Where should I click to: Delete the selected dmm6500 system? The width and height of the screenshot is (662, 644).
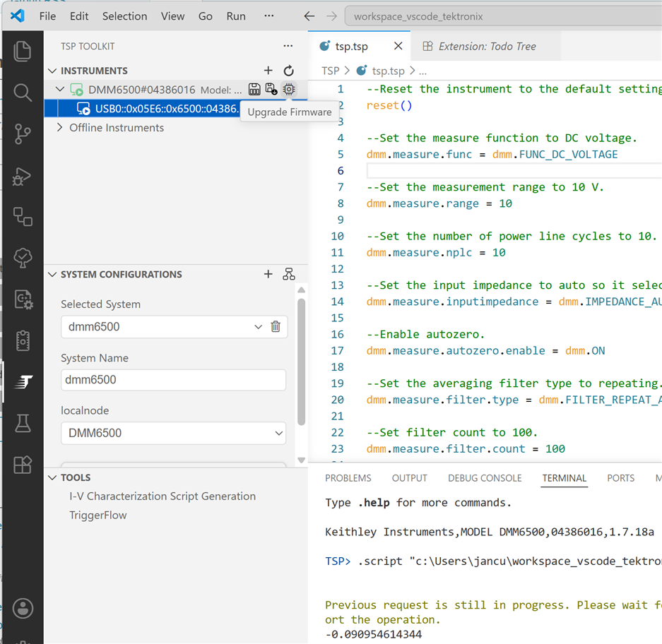276,327
